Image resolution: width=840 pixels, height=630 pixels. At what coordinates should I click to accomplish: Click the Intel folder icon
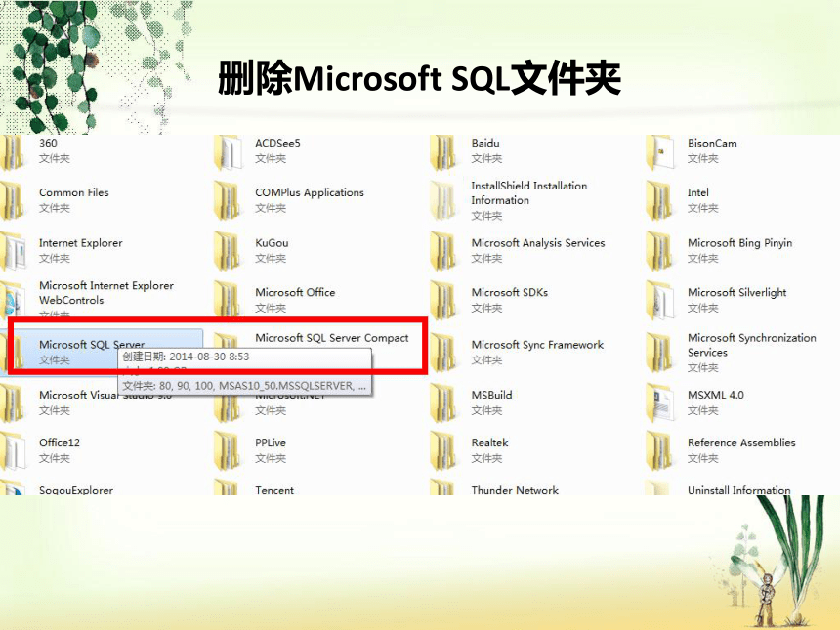660,201
